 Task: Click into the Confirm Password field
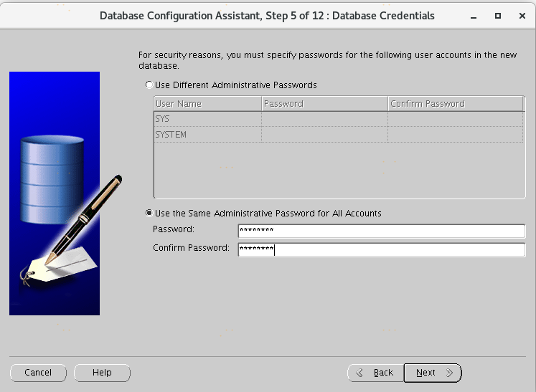[381, 249]
